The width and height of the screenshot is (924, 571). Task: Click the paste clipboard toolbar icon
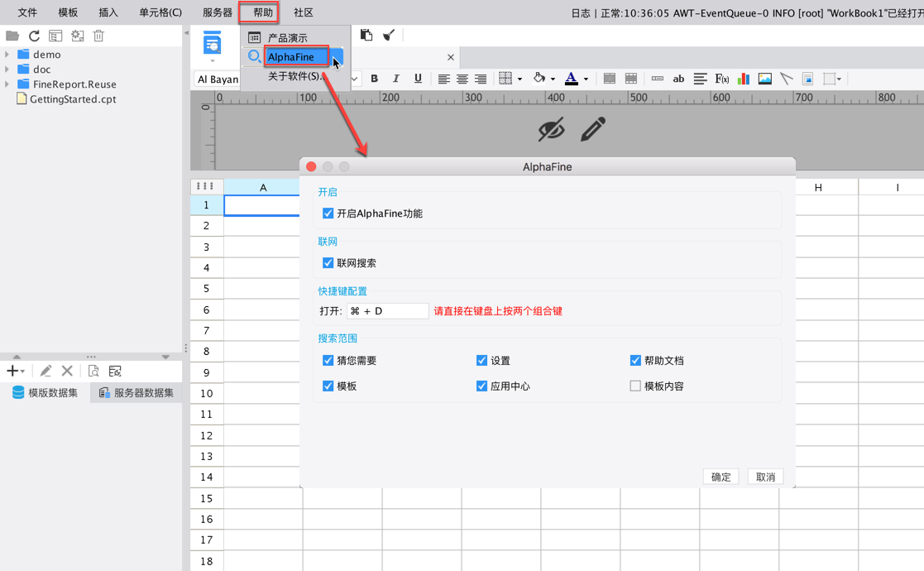coord(366,36)
